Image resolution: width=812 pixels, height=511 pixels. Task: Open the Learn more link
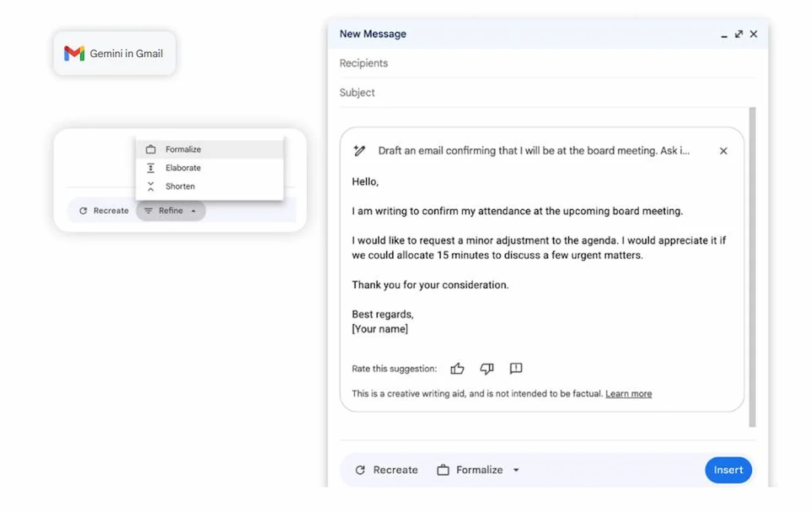click(628, 393)
